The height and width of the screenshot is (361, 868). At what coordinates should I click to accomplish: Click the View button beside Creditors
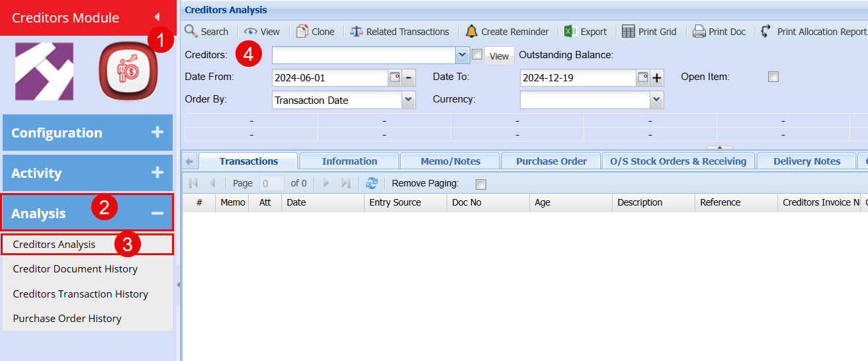pyautogui.click(x=499, y=56)
